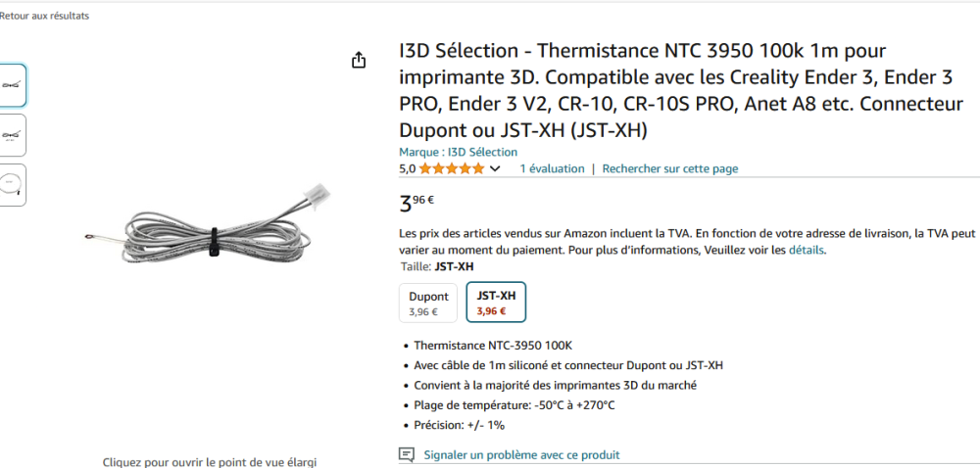Choose the Dupont connector option
This screenshot has width=980, height=468.
point(428,304)
